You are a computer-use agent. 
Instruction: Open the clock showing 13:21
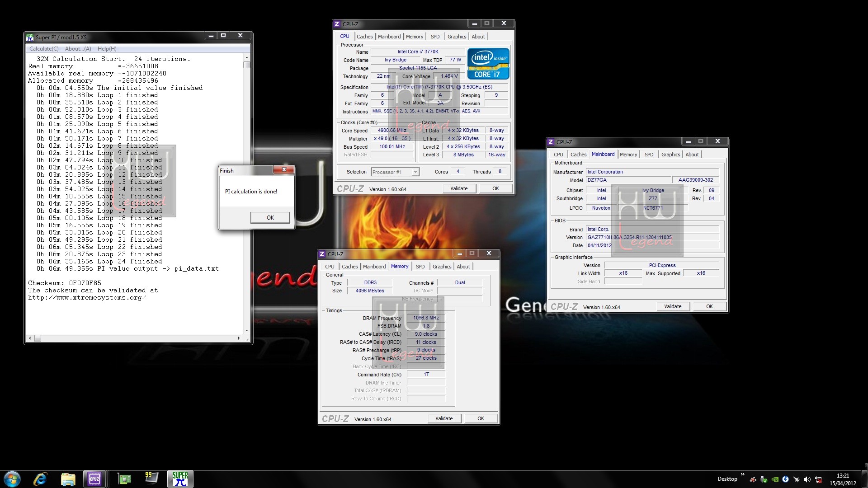pyautogui.click(x=843, y=479)
